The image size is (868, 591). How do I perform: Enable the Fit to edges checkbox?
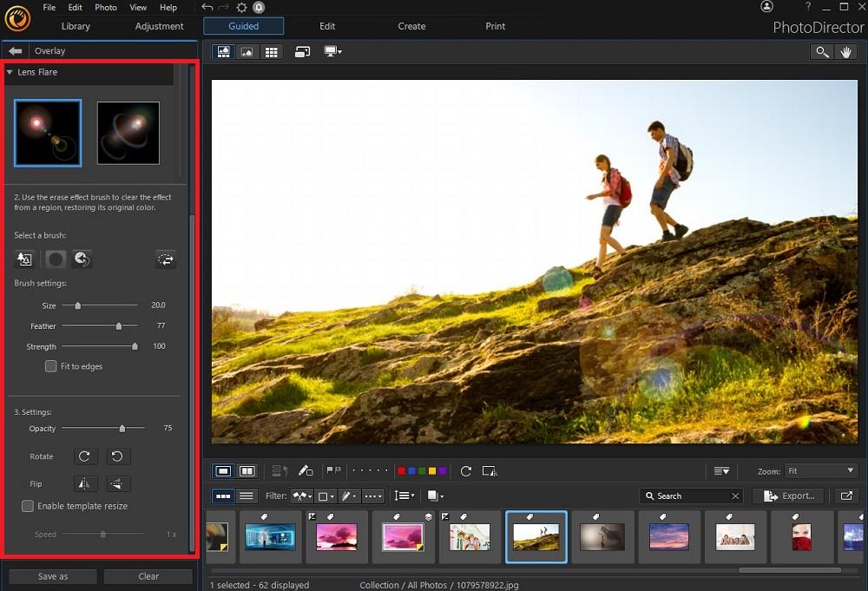(x=50, y=366)
